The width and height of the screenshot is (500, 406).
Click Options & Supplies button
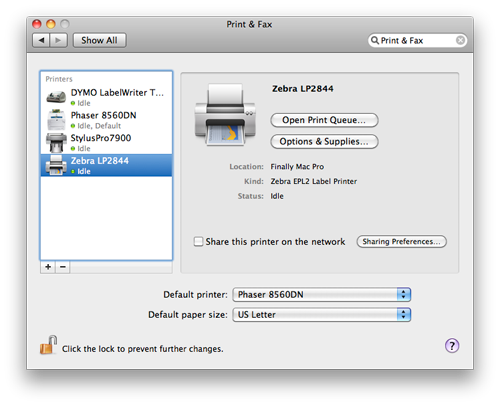tap(324, 141)
